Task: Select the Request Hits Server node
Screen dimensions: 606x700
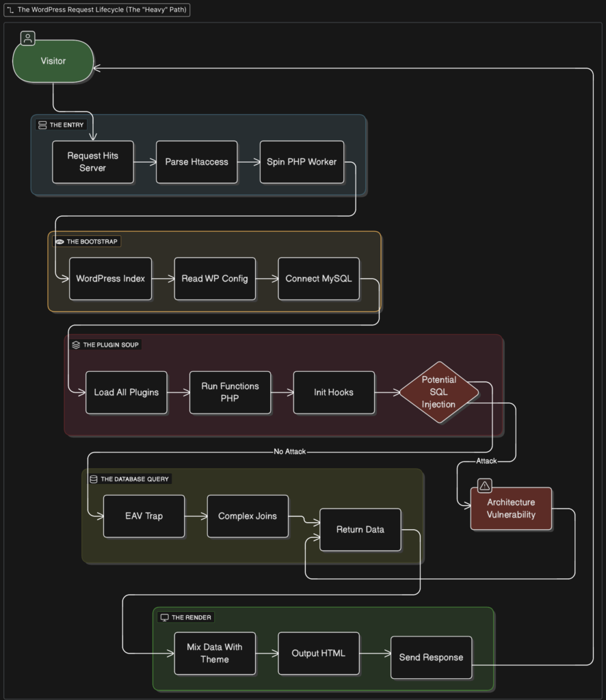Action: point(92,162)
